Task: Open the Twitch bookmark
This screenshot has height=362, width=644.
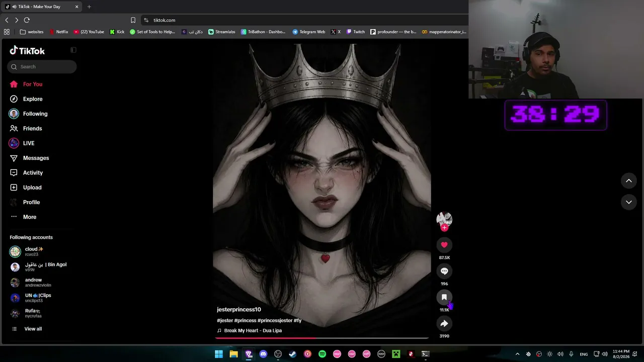Action: (x=355, y=32)
